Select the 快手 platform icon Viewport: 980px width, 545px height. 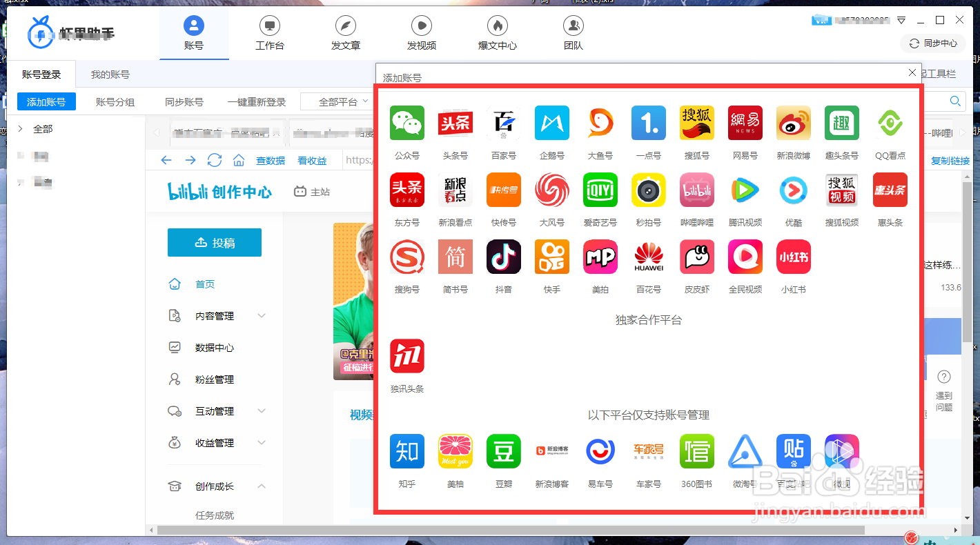click(x=551, y=257)
